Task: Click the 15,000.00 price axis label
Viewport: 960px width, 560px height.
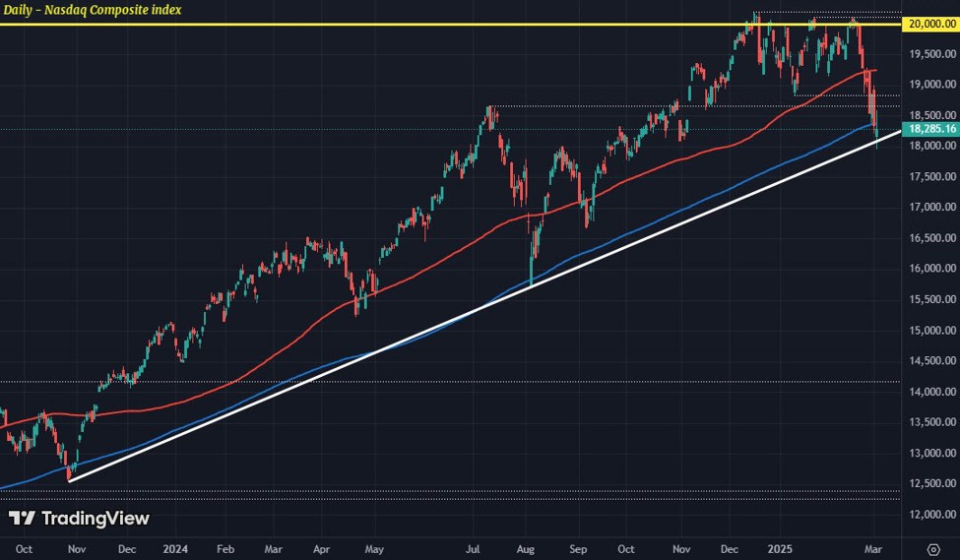Action: (930, 331)
